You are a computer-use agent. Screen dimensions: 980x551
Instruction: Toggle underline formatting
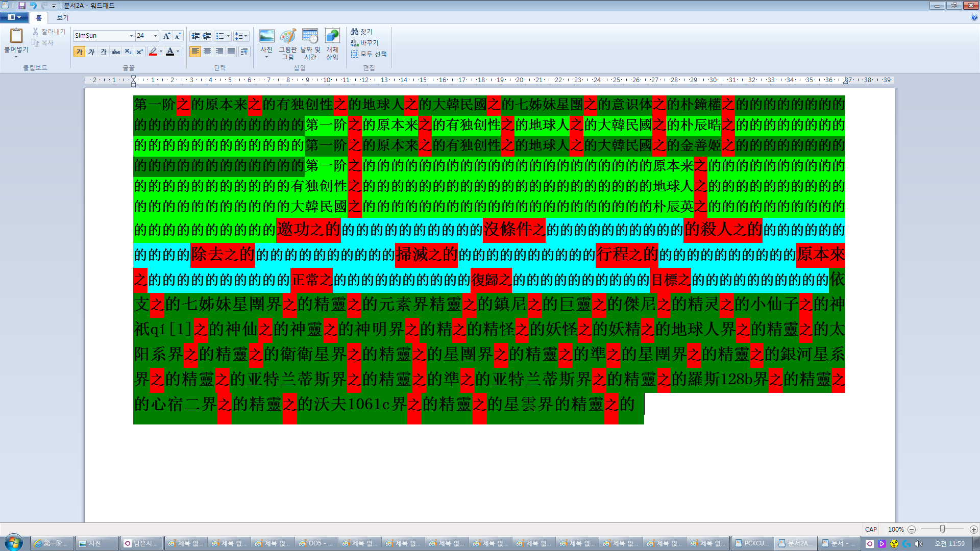pyautogui.click(x=104, y=52)
